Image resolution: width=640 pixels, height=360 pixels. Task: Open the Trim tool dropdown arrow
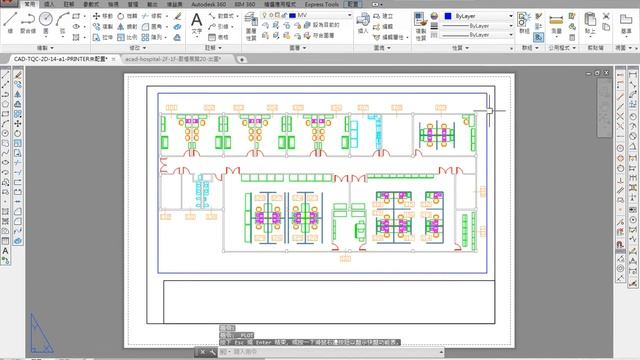[x=167, y=16]
